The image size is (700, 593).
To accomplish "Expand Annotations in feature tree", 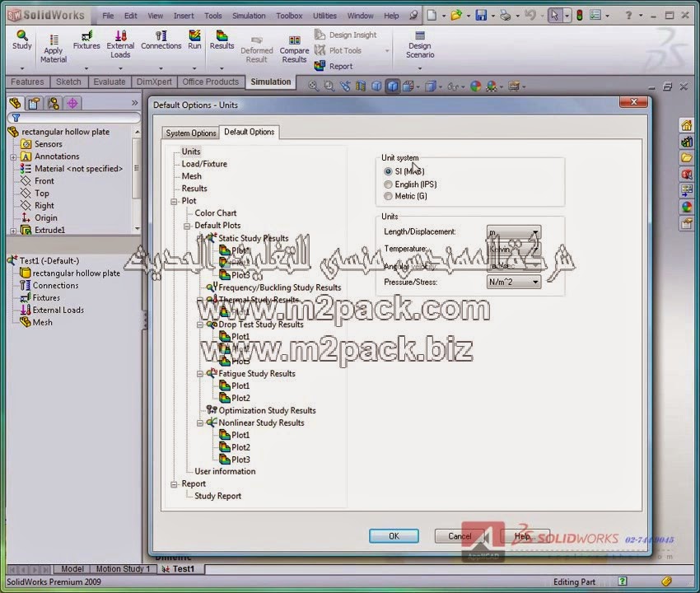I will click(13, 157).
